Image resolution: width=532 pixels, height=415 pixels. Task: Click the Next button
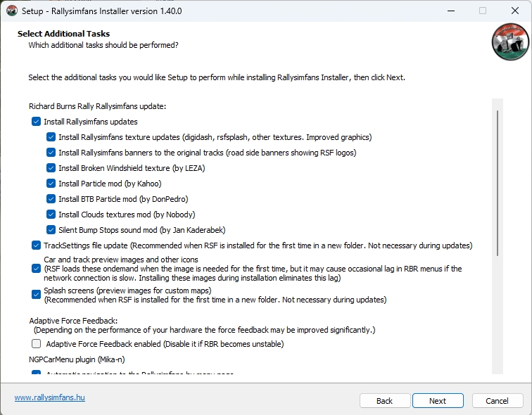pyautogui.click(x=438, y=400)
